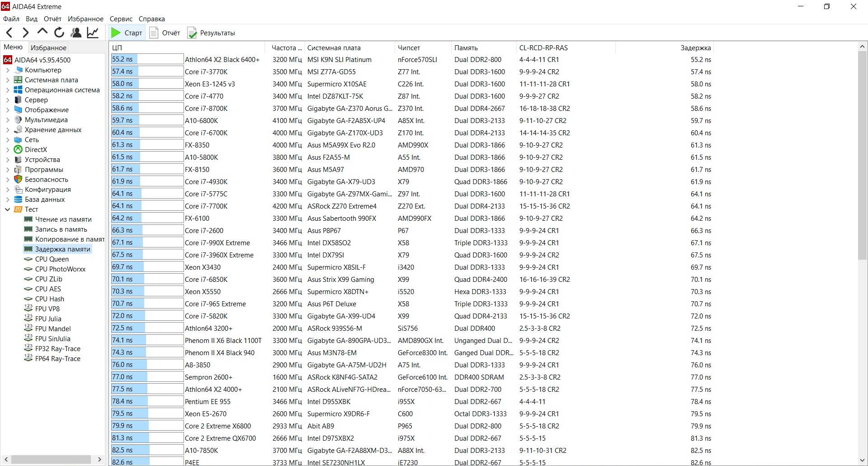868x466 pixels.
Task: Select the Хранение данных storage icon
Action: (18, 130)
